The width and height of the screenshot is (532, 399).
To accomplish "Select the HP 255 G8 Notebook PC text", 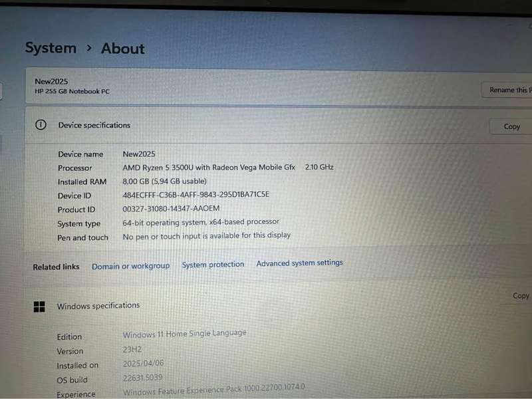I will [x=72, y=91].
